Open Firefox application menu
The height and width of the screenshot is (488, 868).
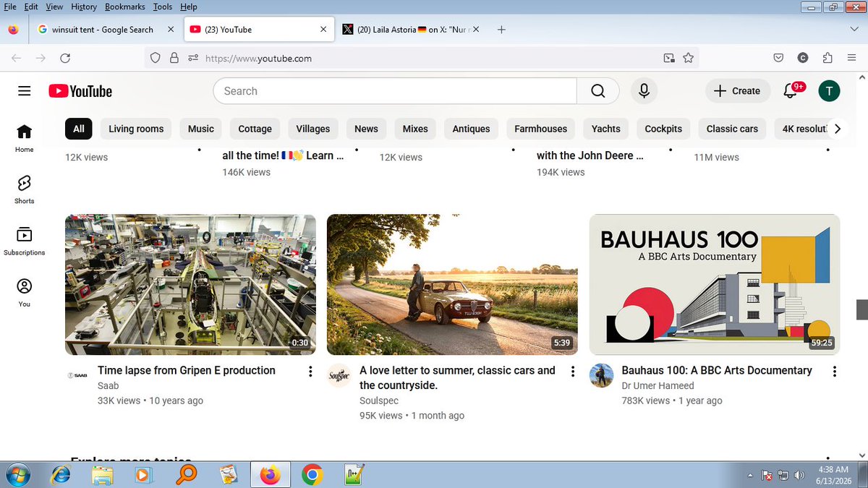852,58
